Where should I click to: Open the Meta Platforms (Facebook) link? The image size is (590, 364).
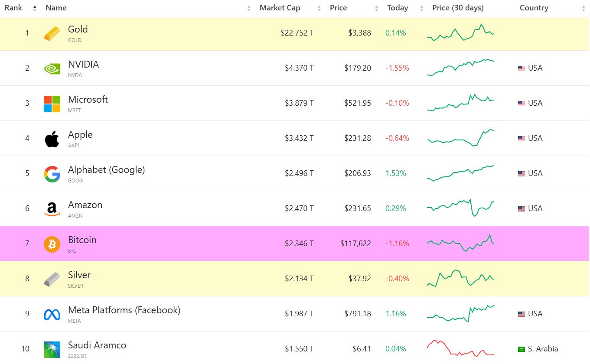click(x=124, y=310)
